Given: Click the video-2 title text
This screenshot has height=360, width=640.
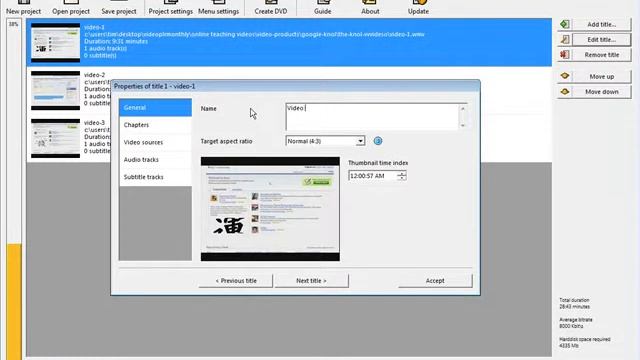Looking at the screenshot, I should pos(94,75).
